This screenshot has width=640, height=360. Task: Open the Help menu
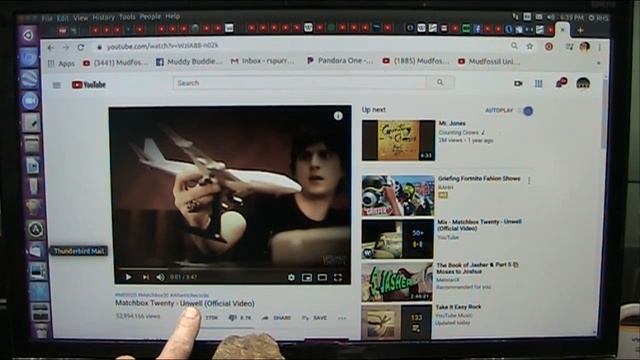pos(172,16)
